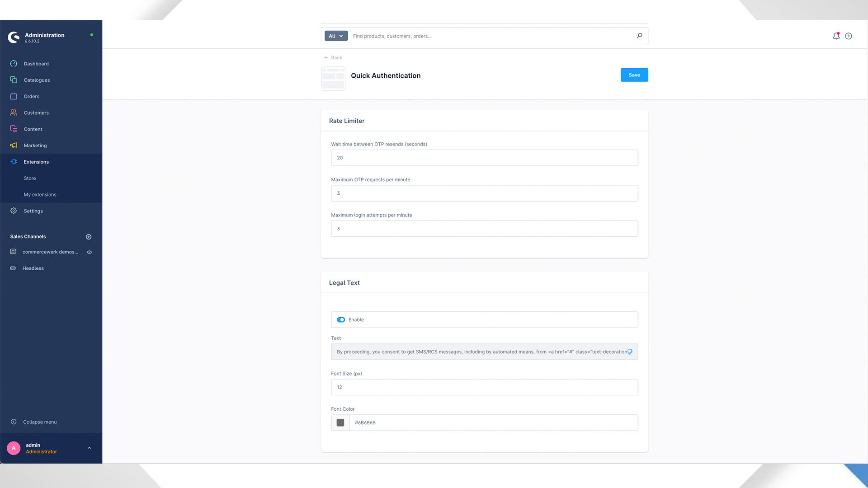Open the Headless sales channel
This screenshot has width=868, height=488.
click(x=33, y=268)
